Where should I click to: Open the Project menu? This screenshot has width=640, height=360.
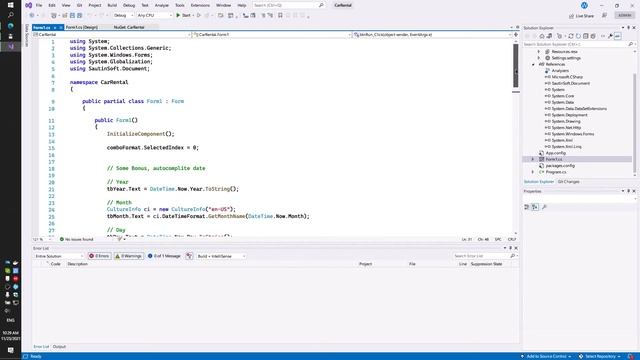[x=95, y=5]
